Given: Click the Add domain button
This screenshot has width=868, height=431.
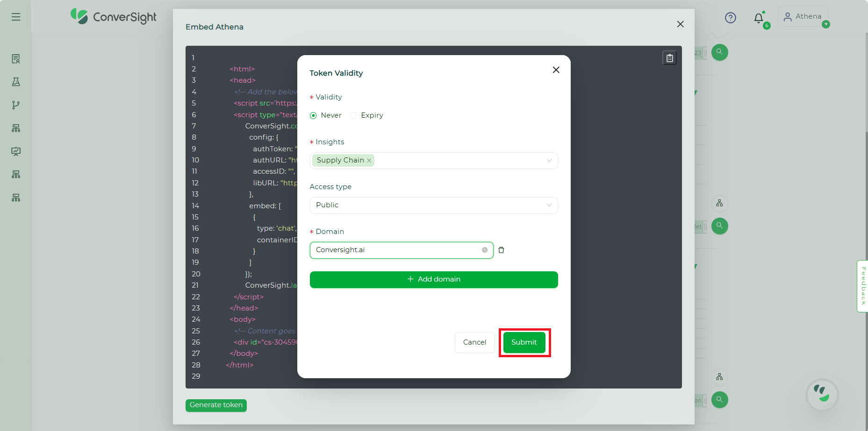Looking at the screenshot, I should coord(434,280).
